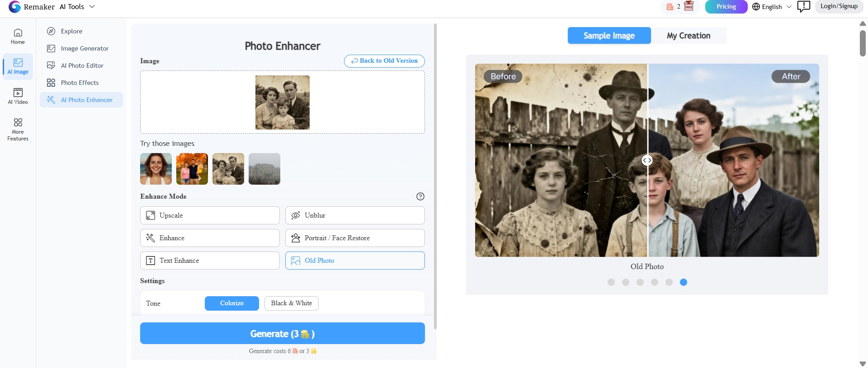The image size is (868, 368).
Task: Go to first sample carousel dot
Action: 611,282
